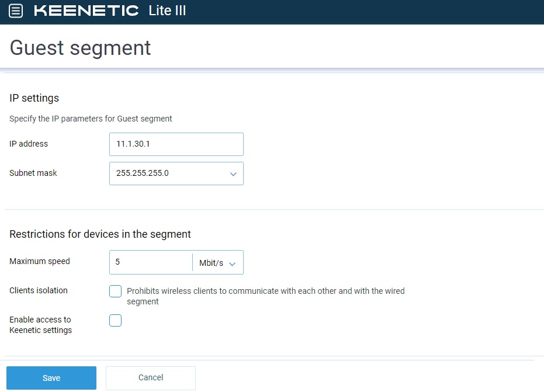544x392 pixels.
Task: Click the Guest segment page title
Action: coord(80,47)
